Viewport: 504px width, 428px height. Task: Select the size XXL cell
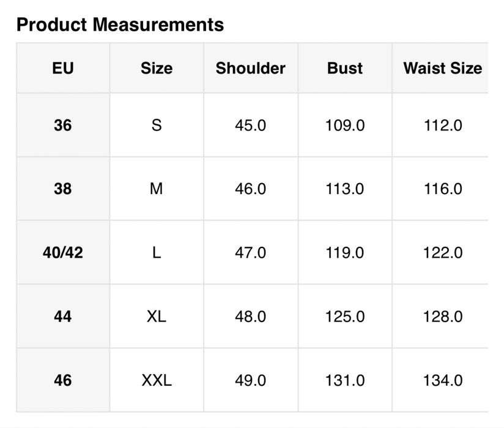pos(157,380)
